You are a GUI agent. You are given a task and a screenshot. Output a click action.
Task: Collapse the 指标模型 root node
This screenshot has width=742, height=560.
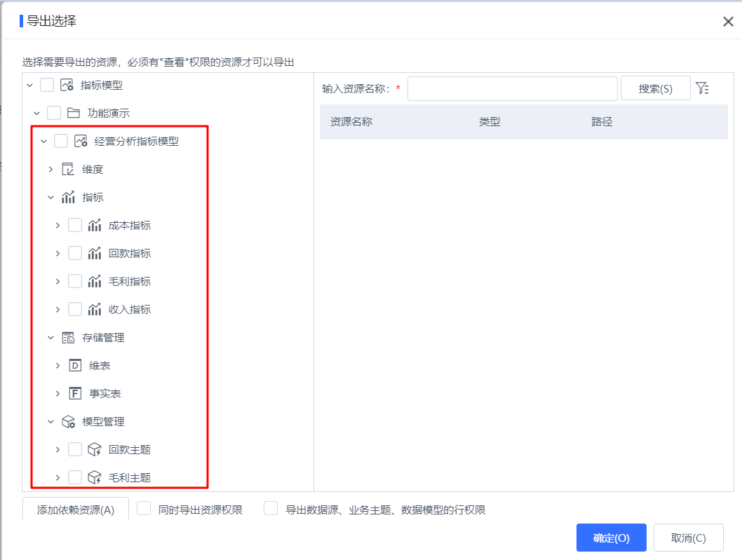pyautogui.click(x=30, y=86)
